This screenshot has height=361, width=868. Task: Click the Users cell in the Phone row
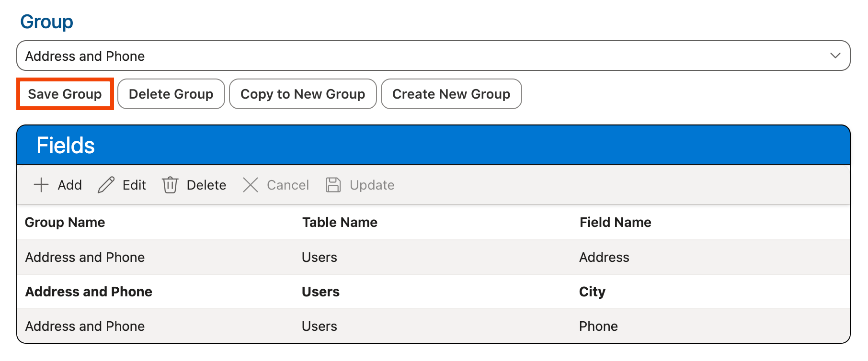(x=320, y=327)
